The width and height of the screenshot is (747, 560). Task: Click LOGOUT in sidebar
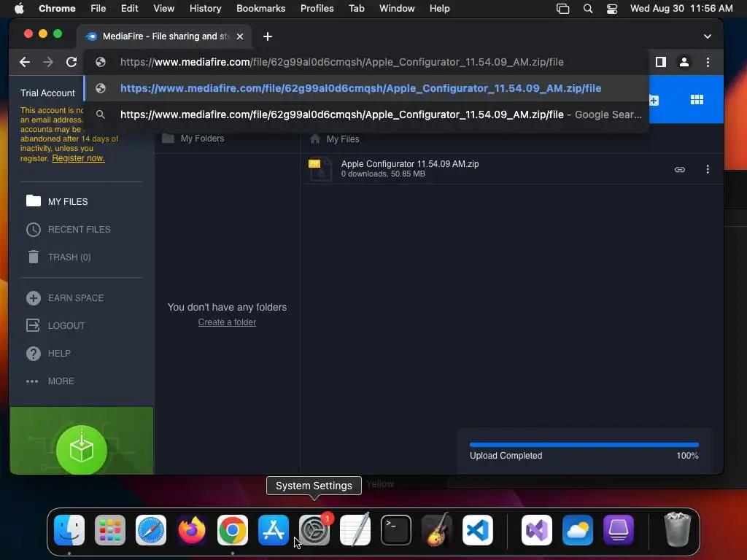[55, 326]
